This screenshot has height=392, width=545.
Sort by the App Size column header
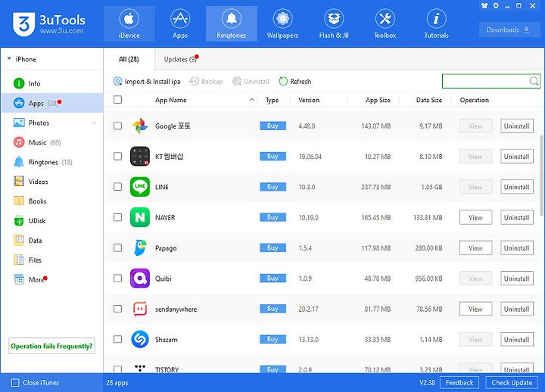(x=378, y=100)
